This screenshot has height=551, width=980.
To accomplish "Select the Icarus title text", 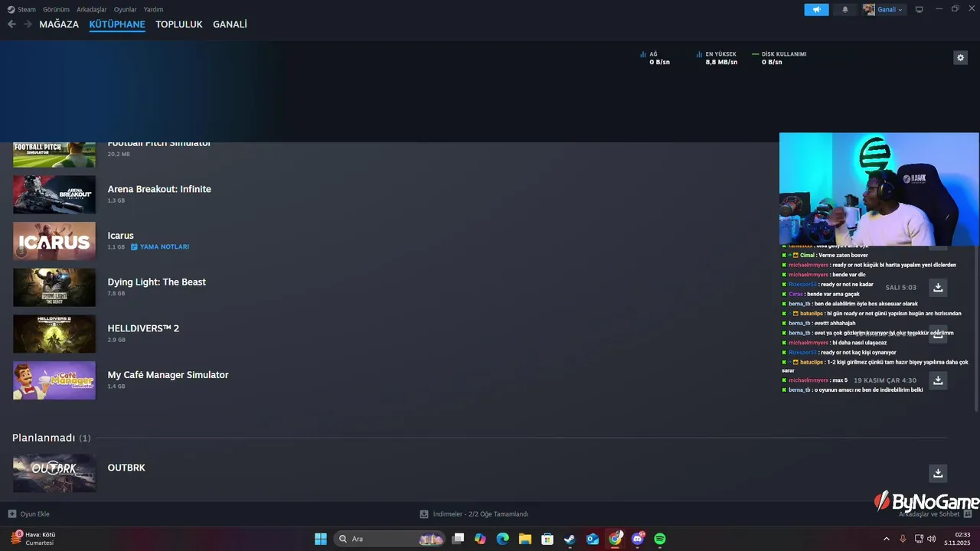I will click(121, 236).
